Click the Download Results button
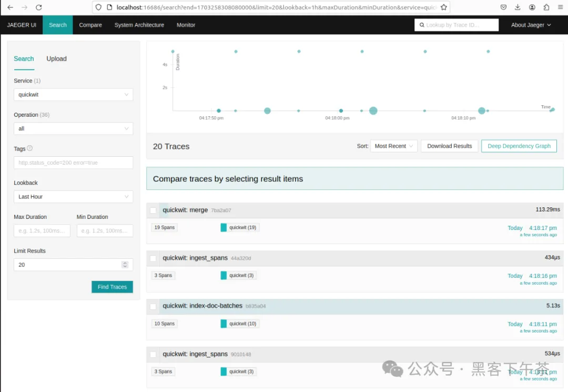This screenshot has height=392, width=568. (x=450, y=146)
